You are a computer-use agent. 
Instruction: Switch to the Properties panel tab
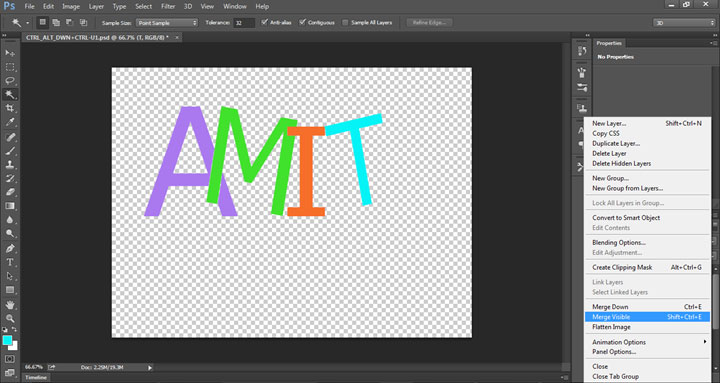609,43
